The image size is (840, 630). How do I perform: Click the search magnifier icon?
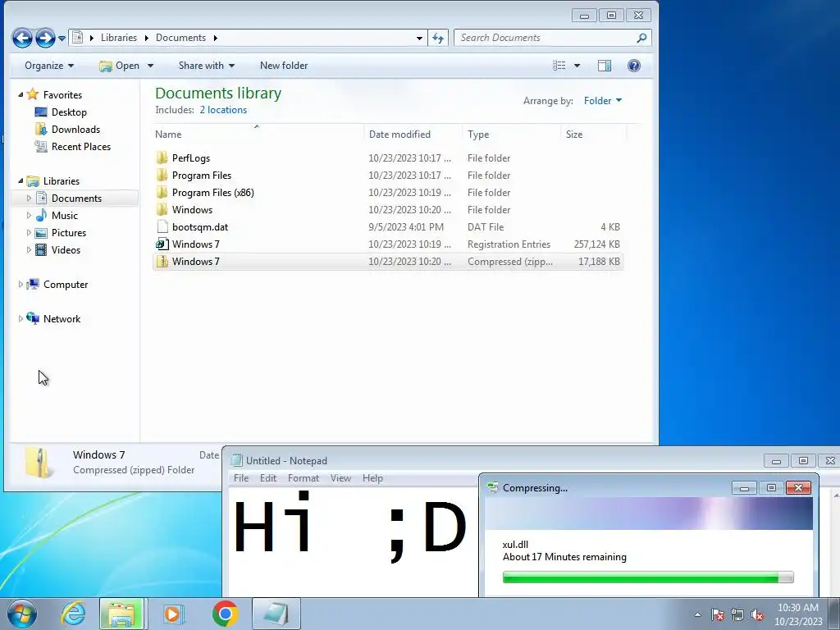641,38
